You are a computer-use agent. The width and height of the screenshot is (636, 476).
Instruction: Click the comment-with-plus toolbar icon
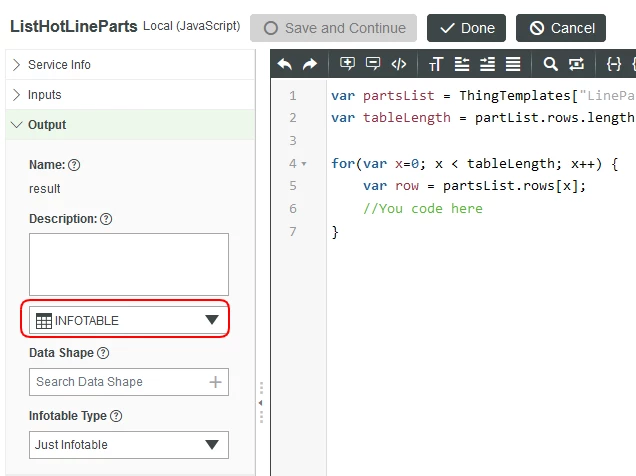click(347, 64)
